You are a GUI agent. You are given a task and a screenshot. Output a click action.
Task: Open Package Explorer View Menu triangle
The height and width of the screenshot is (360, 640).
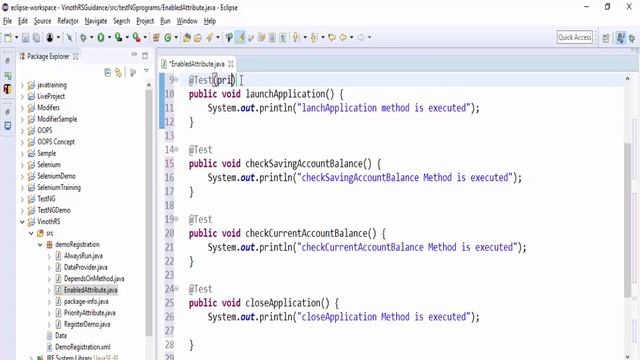coord(147,71)
